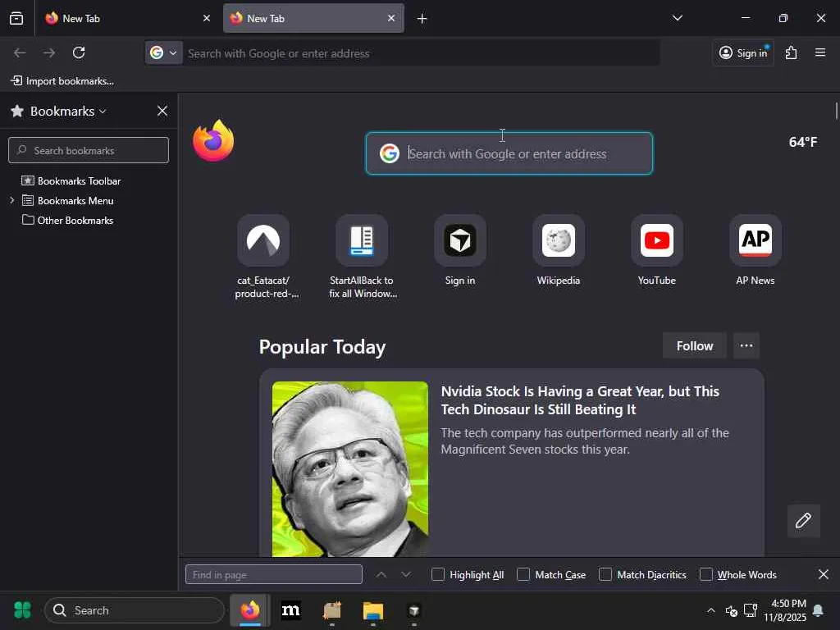Open the 64°F weather widget

[803, 142]
